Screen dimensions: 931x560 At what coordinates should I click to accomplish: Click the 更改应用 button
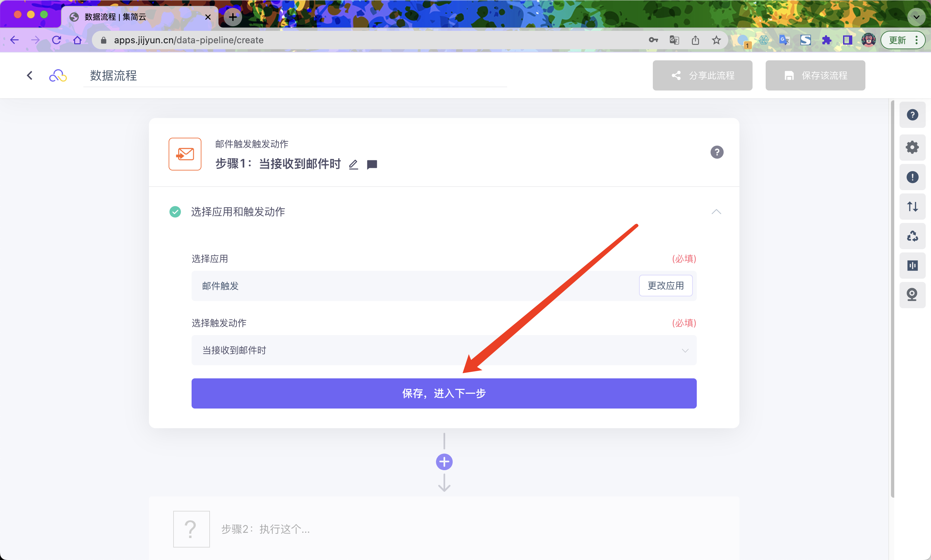(666, 286)
